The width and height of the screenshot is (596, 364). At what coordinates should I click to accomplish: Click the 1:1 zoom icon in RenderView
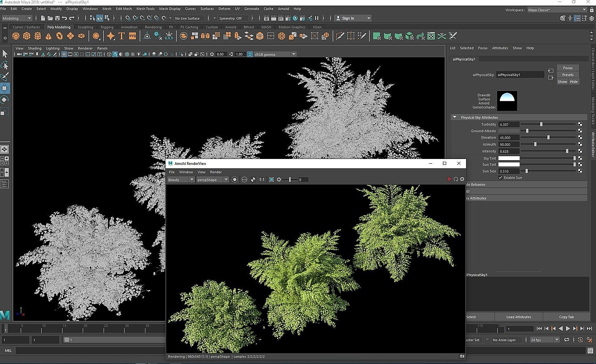pos(262,180)
